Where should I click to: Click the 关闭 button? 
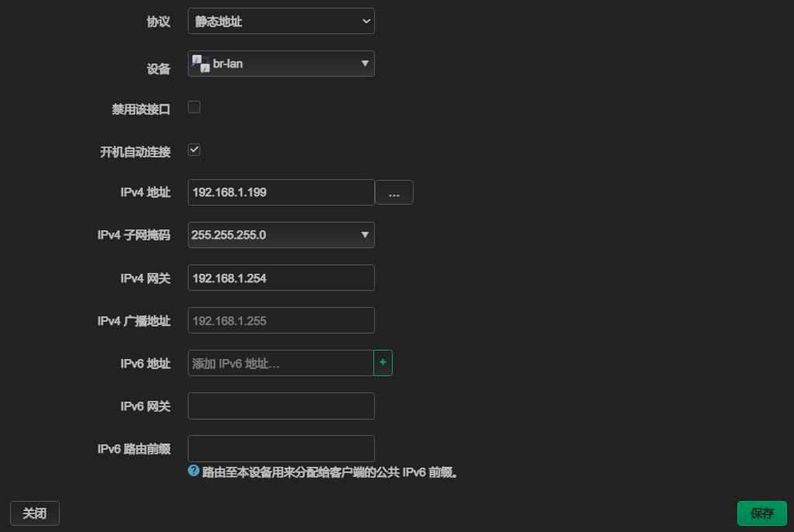pyautogui.click(x=35, y=513)
